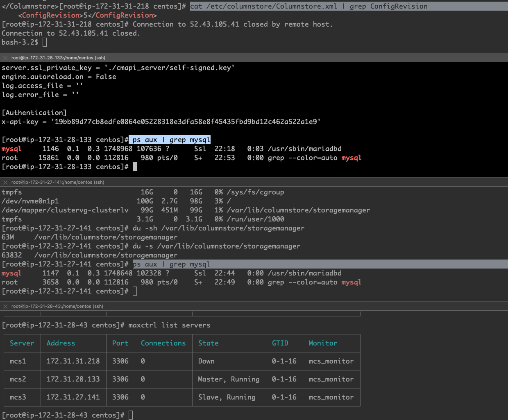This screenshot has height=420, width=508.
Task: Click the /usr/sbin/mariadbd process with PID 1147
Action: (304, 273)
